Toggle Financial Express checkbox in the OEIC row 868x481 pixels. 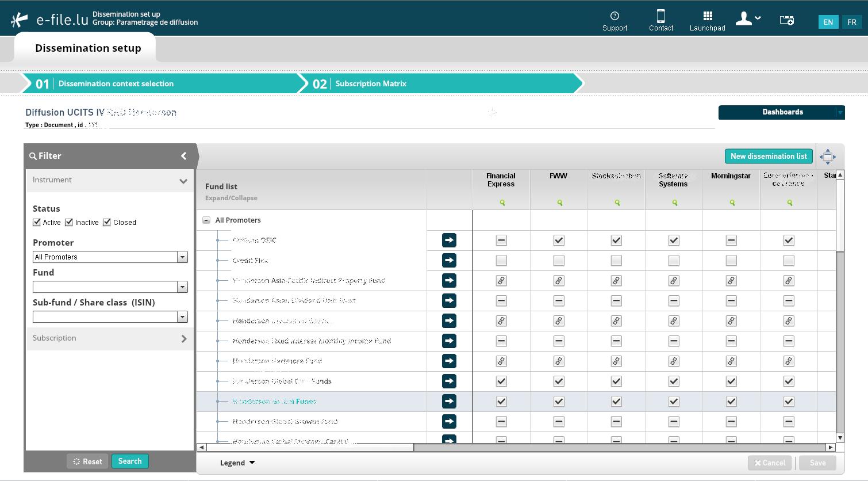tap(501, 240)
